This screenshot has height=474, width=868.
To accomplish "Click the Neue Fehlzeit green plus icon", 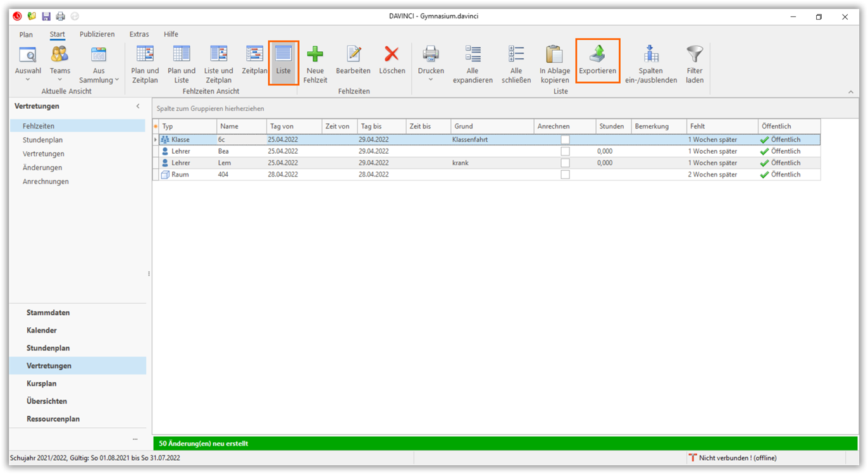I will pyautogui.click(x=315, y=55).
